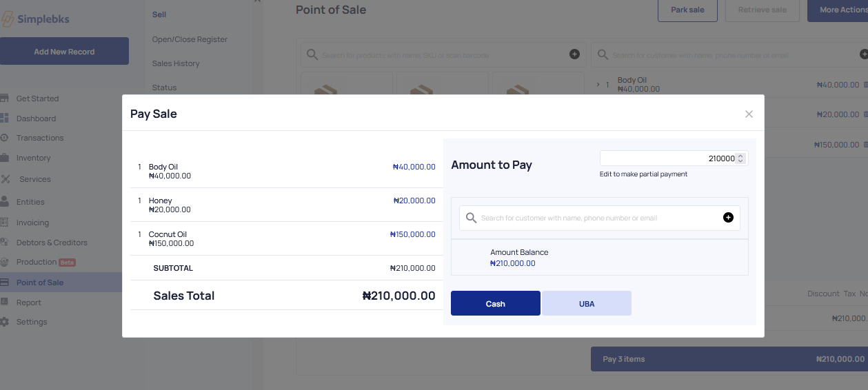Click the customer search magnifier icon in dialog
The width and height of the screenshot is (868, 390).
472,218
